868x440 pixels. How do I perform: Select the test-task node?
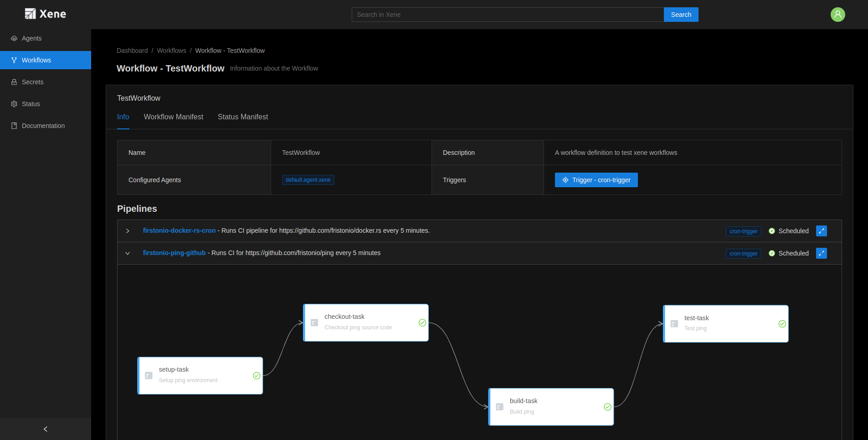[x=726, y=324]
